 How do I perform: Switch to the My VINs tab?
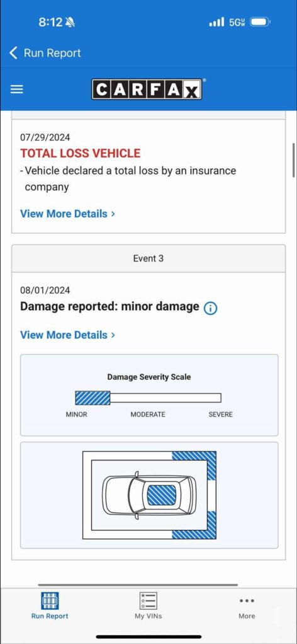(148, 606)
